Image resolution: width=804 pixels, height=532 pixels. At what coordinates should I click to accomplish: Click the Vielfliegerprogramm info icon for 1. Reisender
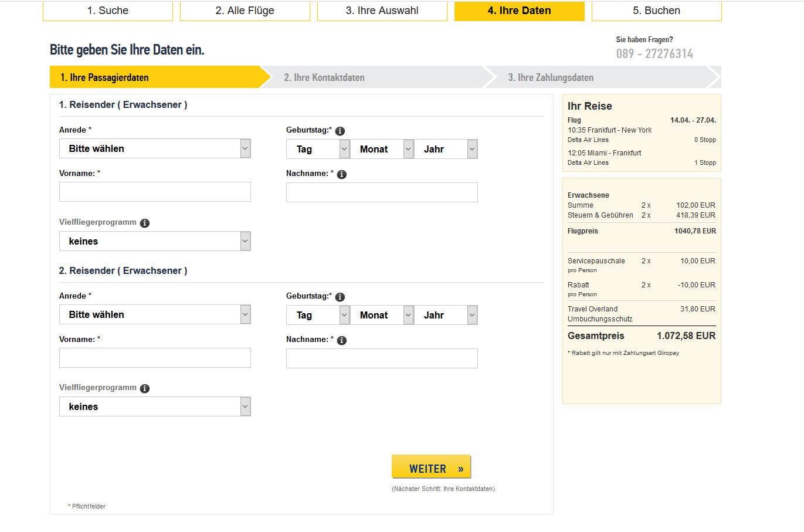click(145, 223)
